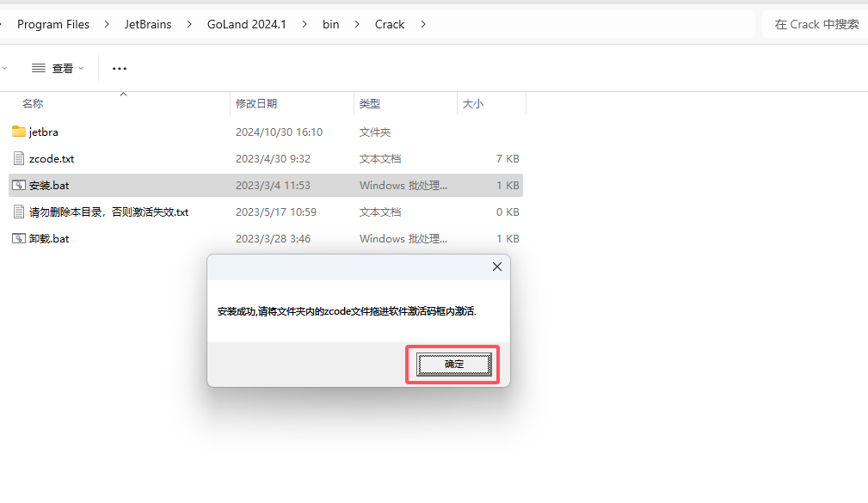The width and height of the screenshot is (868, 503).
Task: Select the zcode.txt file icon
Action: coord(19,158)
